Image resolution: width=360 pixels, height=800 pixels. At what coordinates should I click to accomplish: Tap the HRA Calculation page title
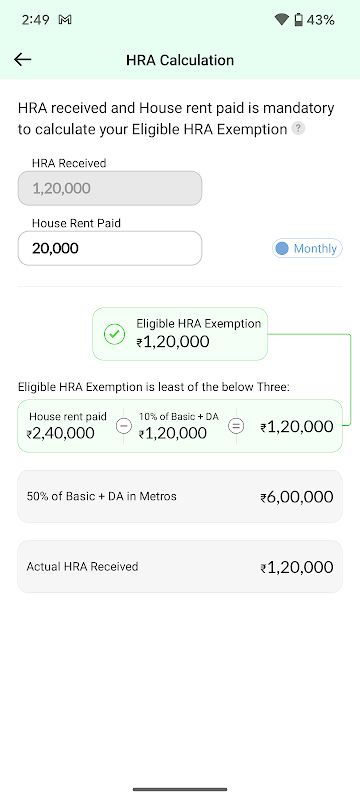pos(180,60)
